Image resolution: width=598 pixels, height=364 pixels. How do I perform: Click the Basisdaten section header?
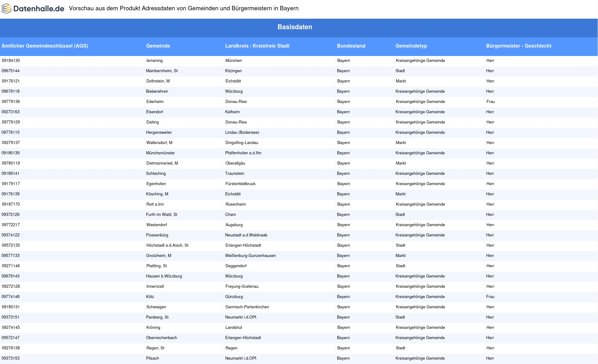coord(295,27)
